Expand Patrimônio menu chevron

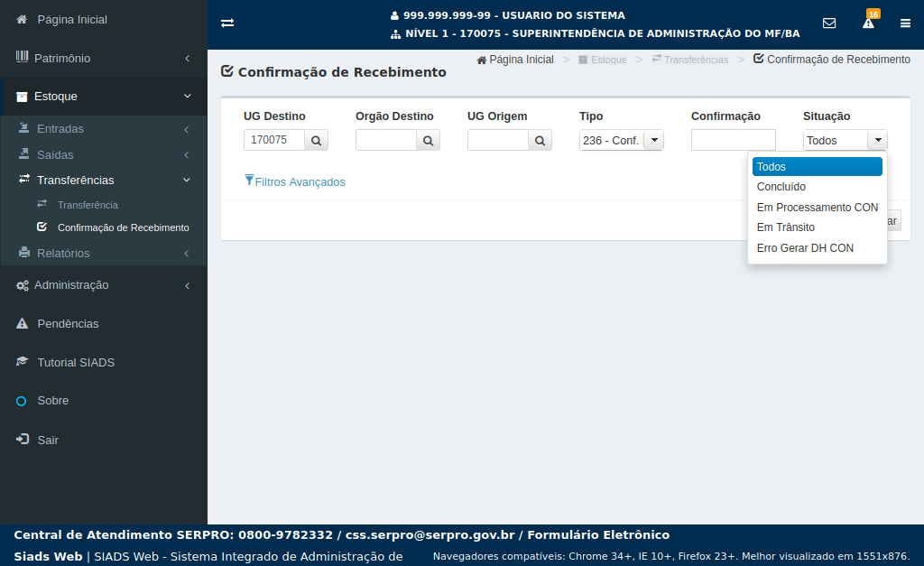click(x=188, y=58)
